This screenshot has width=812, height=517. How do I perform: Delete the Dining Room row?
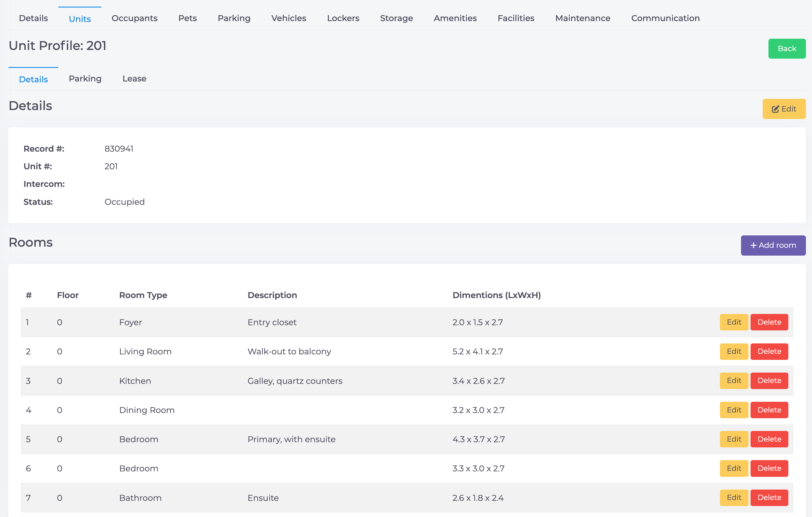[x=769, y=410]
